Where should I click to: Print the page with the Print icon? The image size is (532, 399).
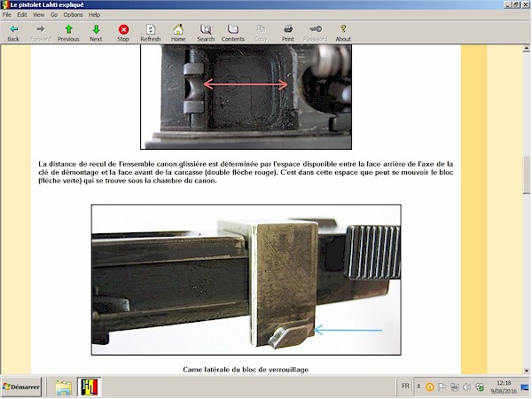click(x=288, y=29)
